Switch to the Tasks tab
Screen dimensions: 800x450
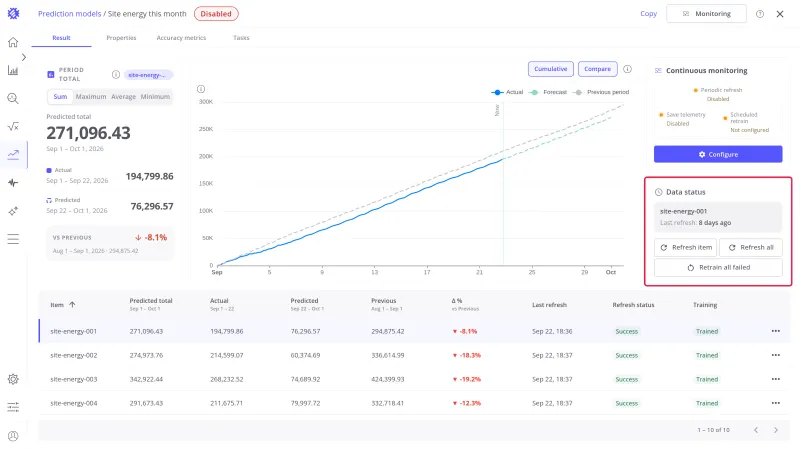pos(241,38)
